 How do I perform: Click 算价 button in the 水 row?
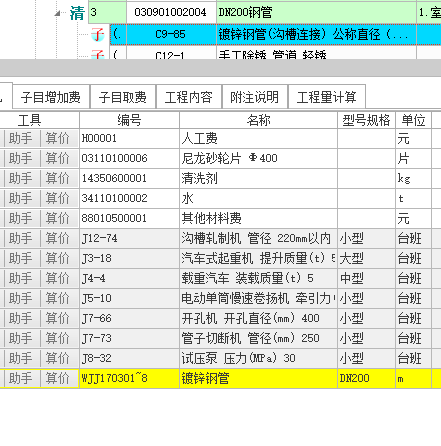click(x=58, y=199)
